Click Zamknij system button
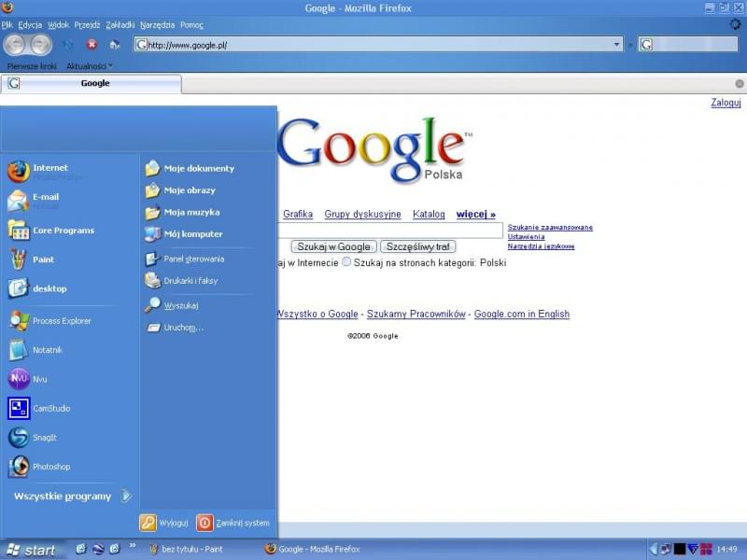This screenshot has height=560, width=747. pos(233,523)
